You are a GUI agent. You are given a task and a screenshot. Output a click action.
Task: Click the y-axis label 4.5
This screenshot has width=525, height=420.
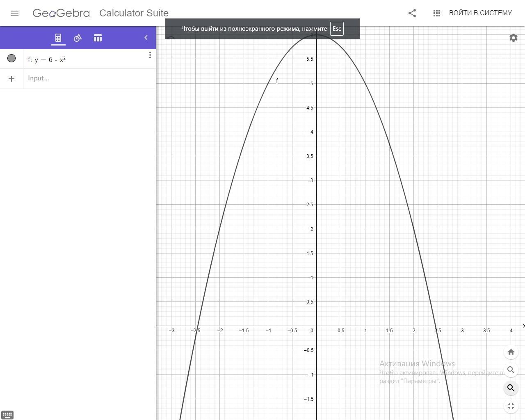pyautogui.click(x=310, y=108)
